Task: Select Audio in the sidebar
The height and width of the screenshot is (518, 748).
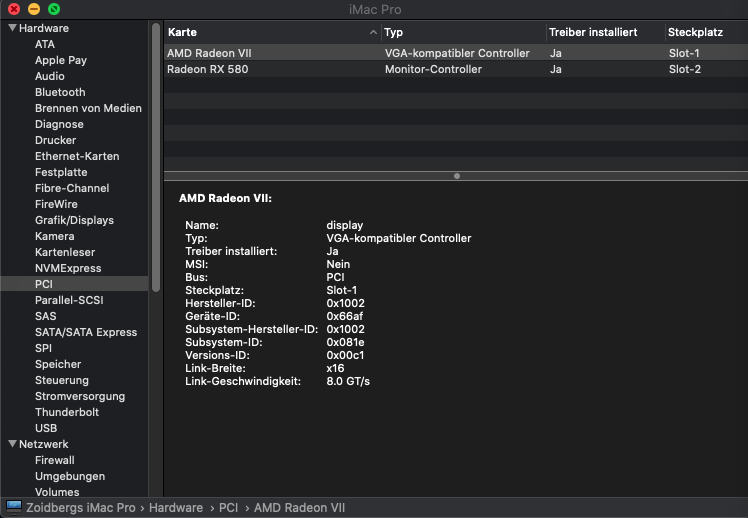Action: pos(50,76)
